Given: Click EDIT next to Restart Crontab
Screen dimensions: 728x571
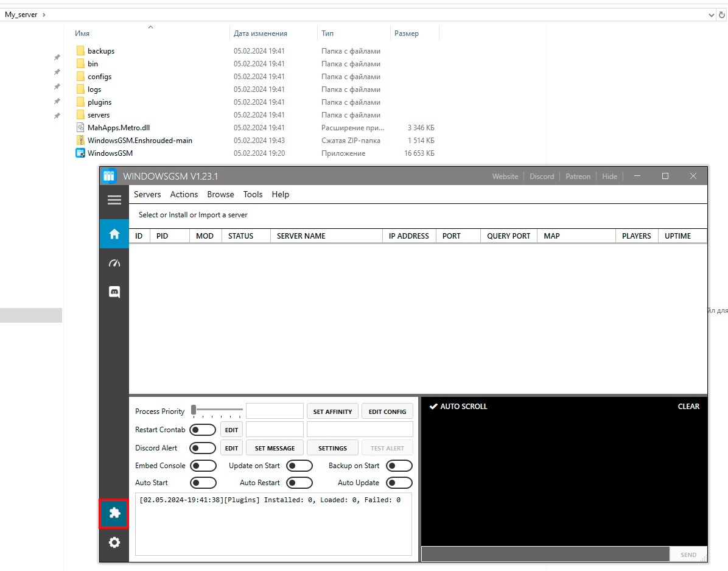Looking at the screenshot, I should 231,430.
